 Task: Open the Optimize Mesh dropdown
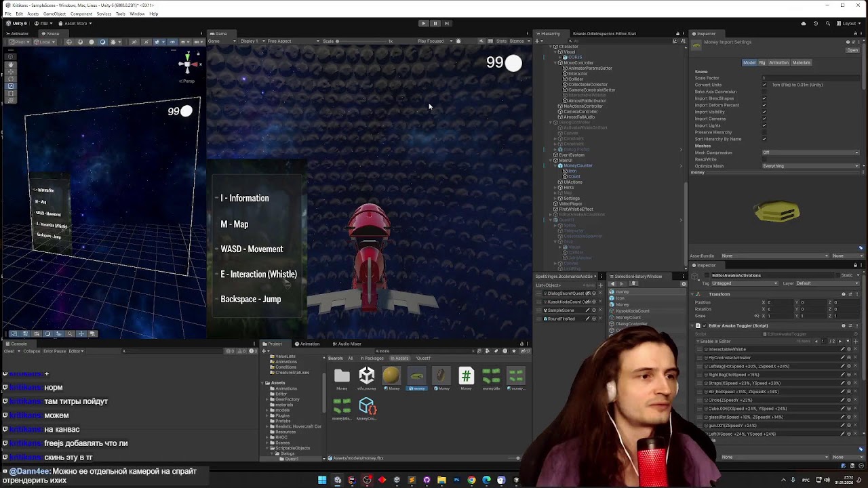pyautogui.click(x=810, y=166)
